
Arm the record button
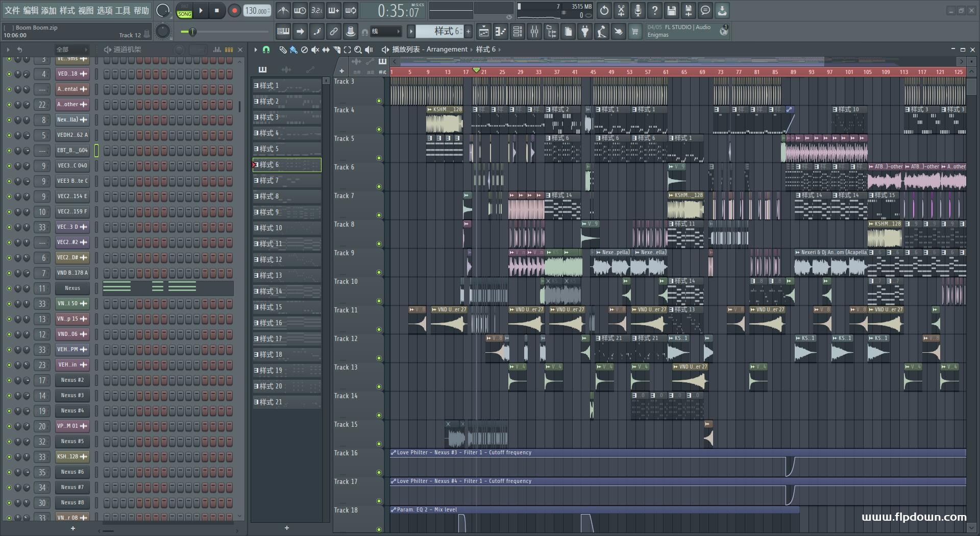coord(234,10)
